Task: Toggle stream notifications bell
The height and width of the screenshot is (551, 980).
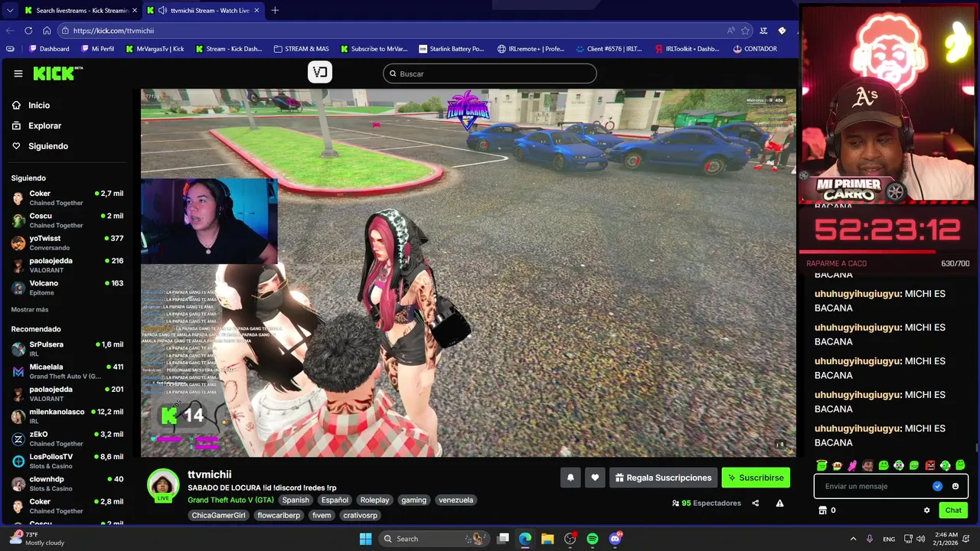Action: click(x=570, y=478)
